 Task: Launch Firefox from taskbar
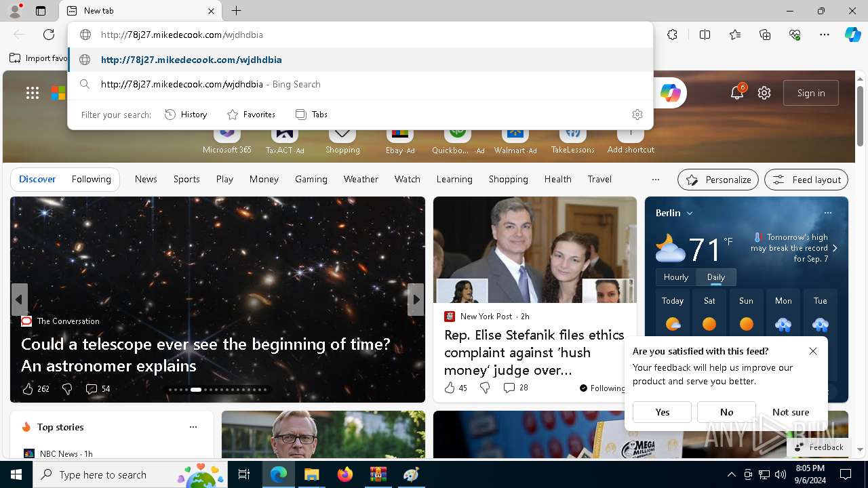[344, 474]
